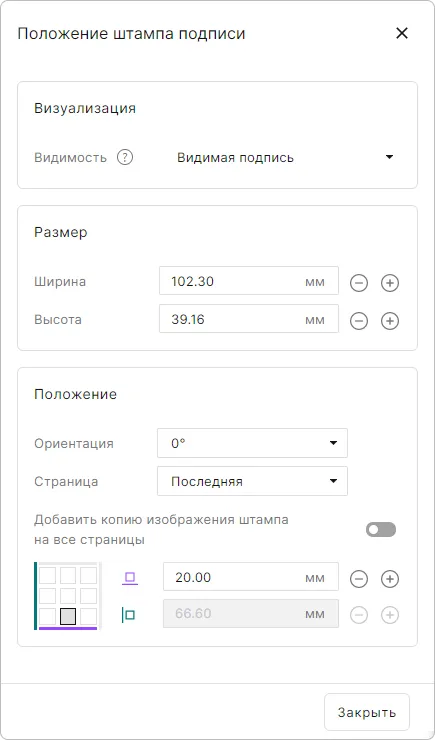Toggle adding stamp copy to all pages
The width and height of the screenshot is (435, 740).
381,530
